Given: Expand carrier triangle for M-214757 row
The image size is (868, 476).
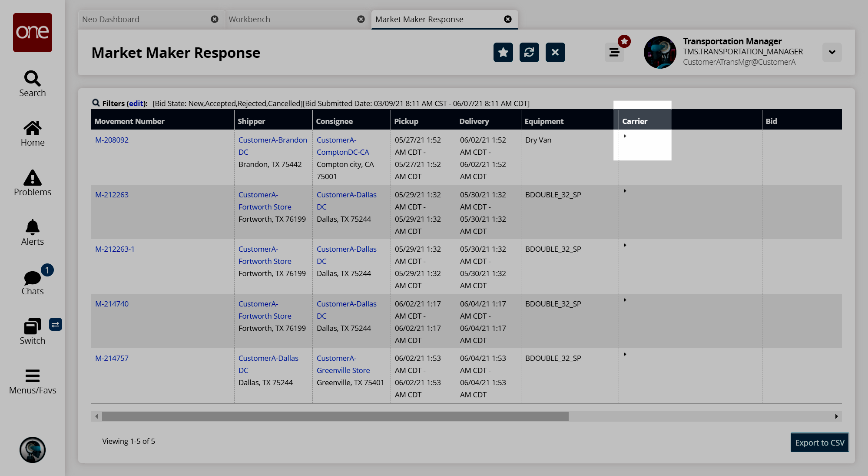Looking at the screenshot, I should tap(625, 354).
